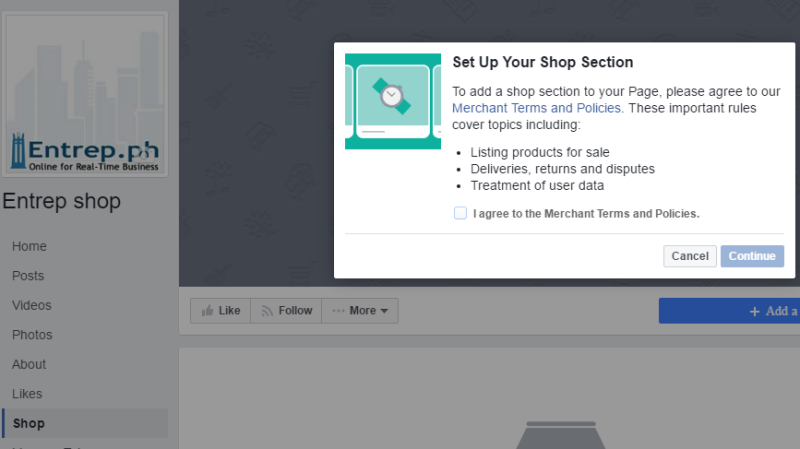
Task: Click the thumbs-up Like icon
Action: click(207, 311)
